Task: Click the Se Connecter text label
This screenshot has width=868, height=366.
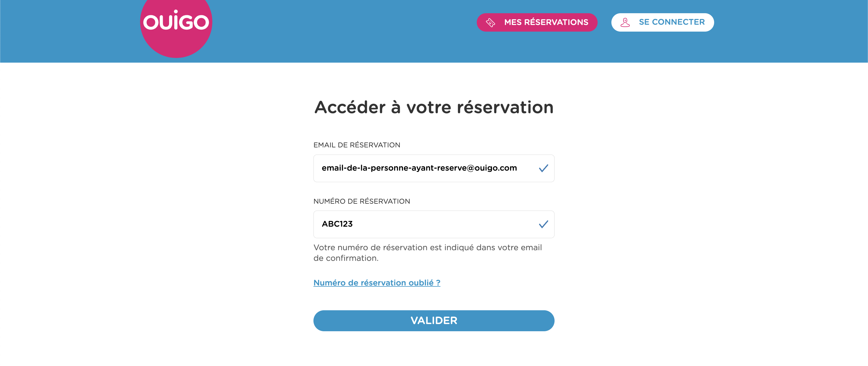Action: 672,22
